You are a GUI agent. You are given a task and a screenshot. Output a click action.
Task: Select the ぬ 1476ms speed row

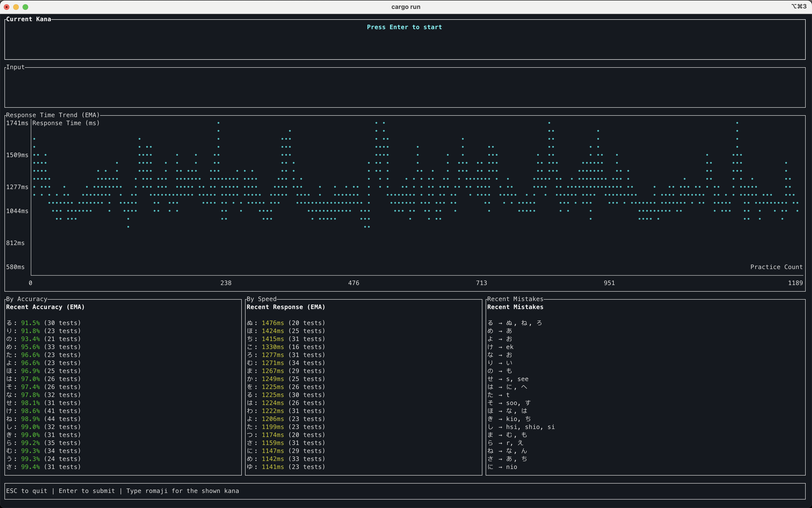286,323
